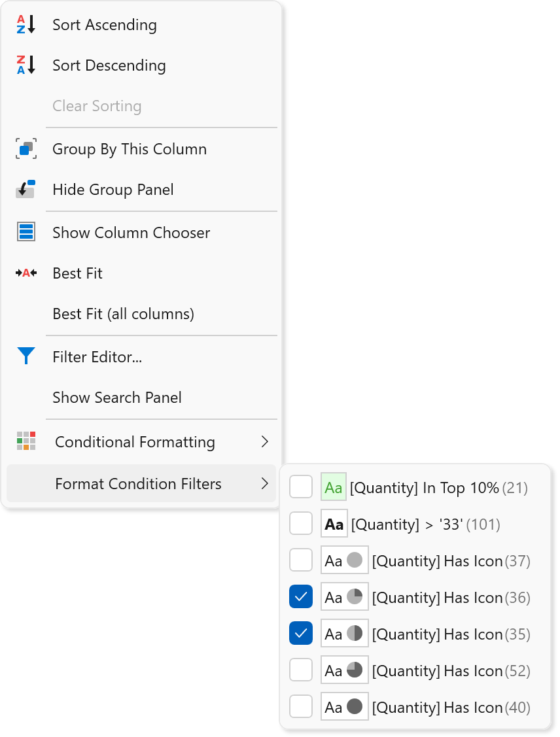Open the Format Condition Filters menu item
560x737 pixels.
click(138, 484)
